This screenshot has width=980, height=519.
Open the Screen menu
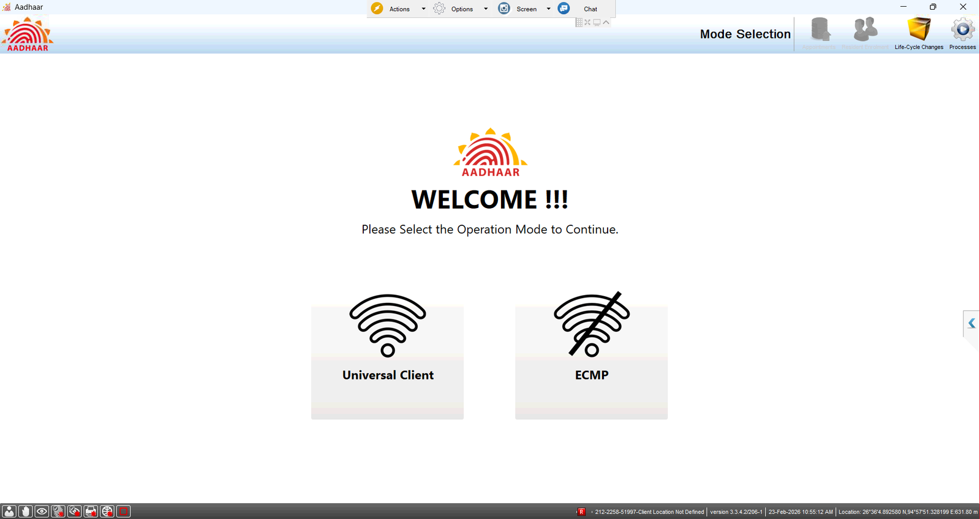click(x=526, y=9)
